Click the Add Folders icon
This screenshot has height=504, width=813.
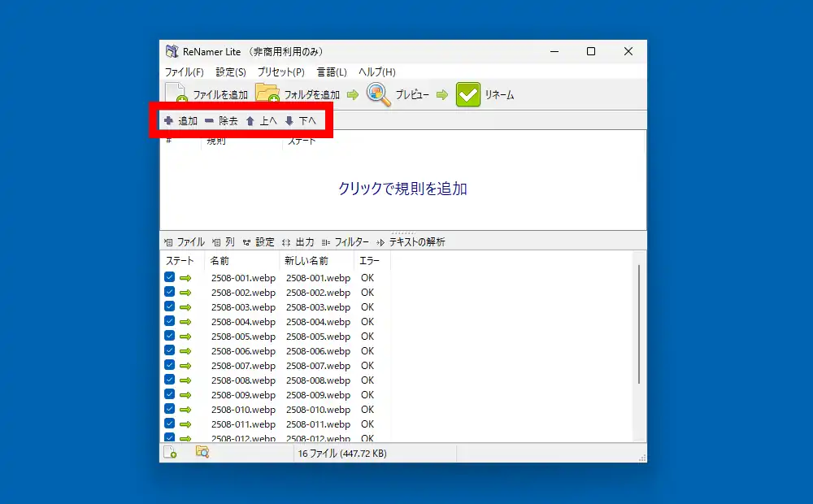[x=267, y=94]
